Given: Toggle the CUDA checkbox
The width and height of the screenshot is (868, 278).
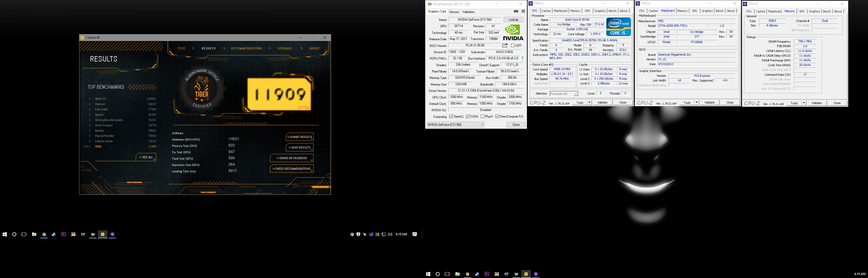Looking at the screenshot, I should tap(468, 116).
